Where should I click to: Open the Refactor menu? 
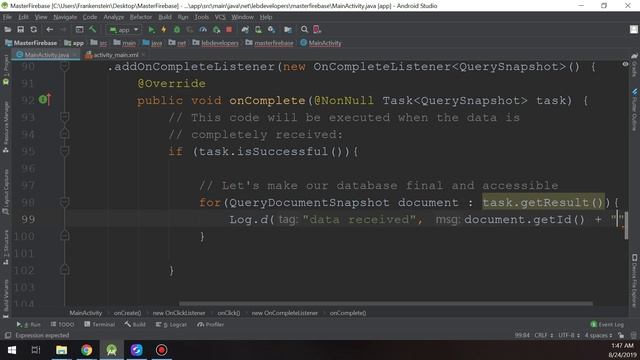coord(141,17)
